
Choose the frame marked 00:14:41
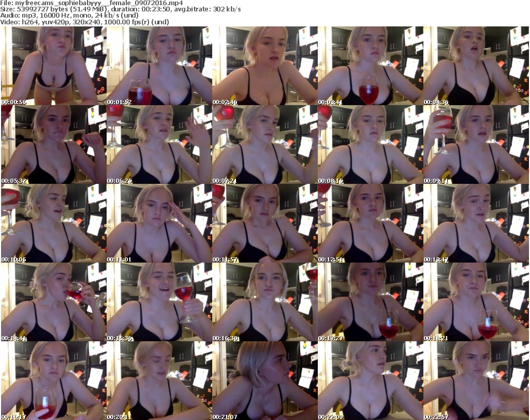54,302
